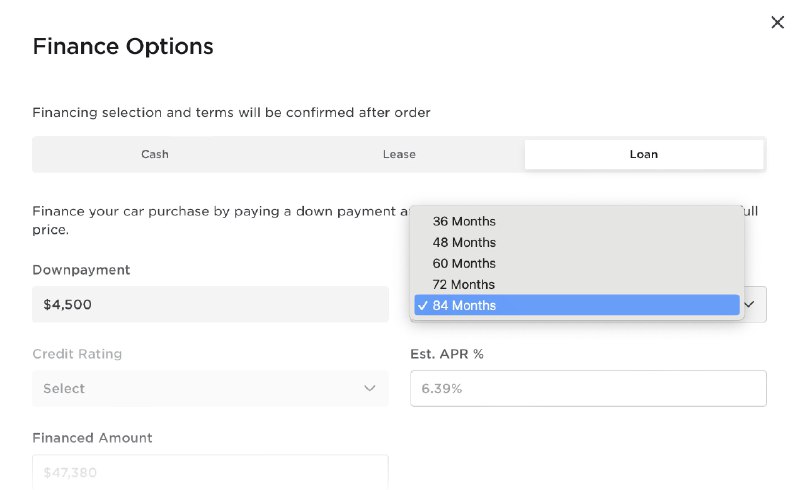Click the loan term dropdown chevron

pos(749,304)
